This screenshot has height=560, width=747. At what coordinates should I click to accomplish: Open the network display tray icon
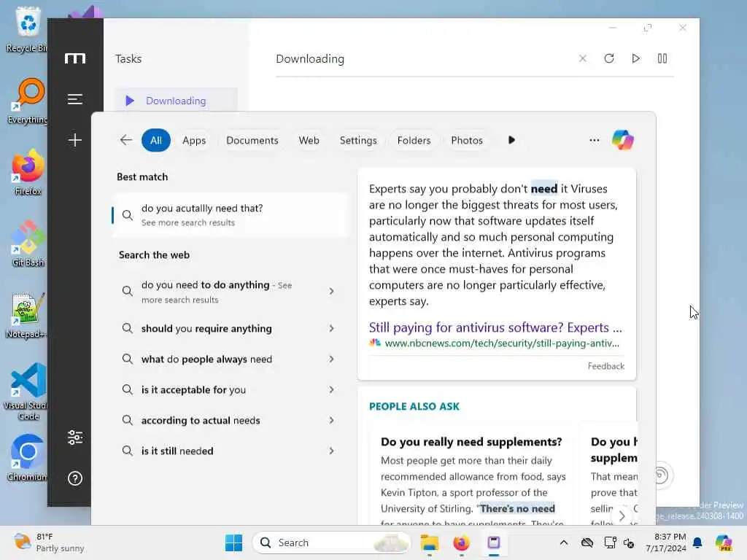(610, 542)
